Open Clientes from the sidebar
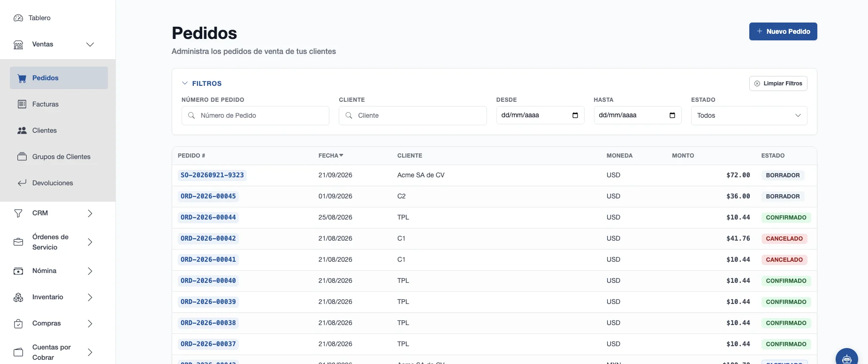Screen dimensions: 868x364 pos(59,130)
